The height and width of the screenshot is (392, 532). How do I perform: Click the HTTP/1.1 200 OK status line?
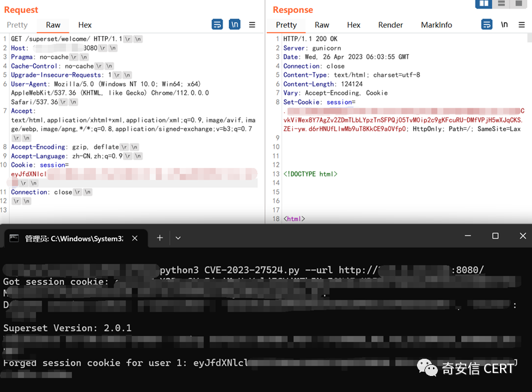[311, 39]
